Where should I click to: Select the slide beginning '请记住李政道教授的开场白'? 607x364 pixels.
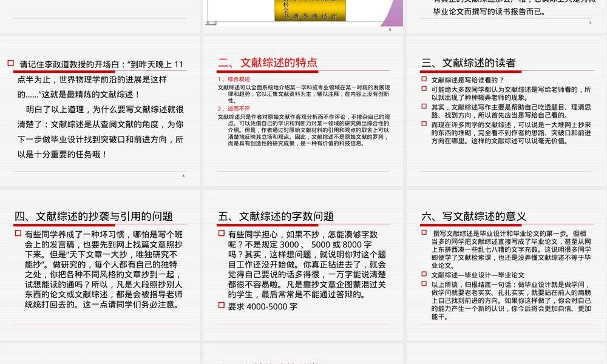click(x=100, y=112)
